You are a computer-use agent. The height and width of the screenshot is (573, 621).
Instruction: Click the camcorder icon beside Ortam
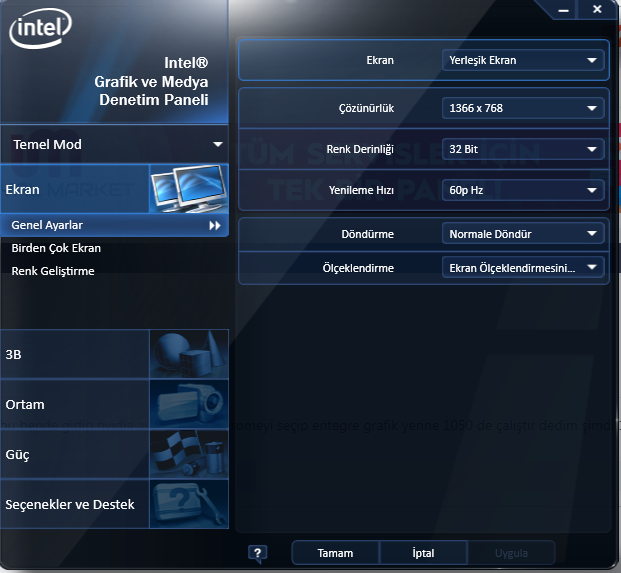click(188, 404)
